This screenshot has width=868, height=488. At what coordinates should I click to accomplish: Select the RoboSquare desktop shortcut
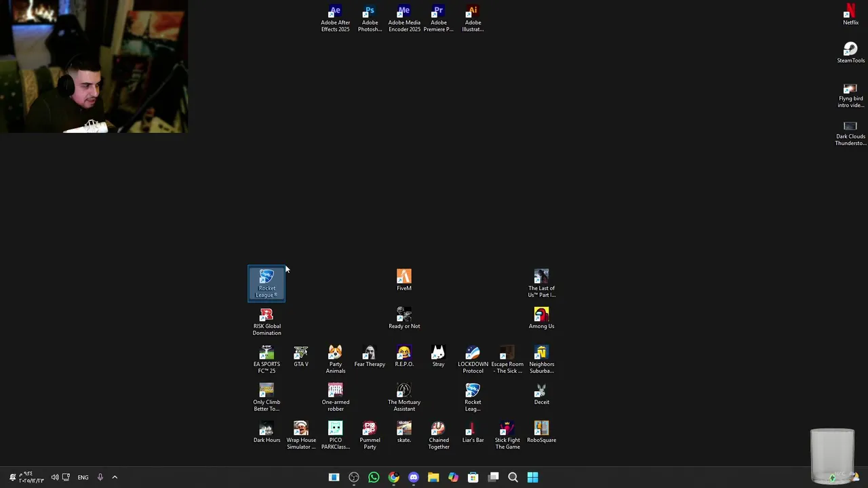click(x=541, y=432)
